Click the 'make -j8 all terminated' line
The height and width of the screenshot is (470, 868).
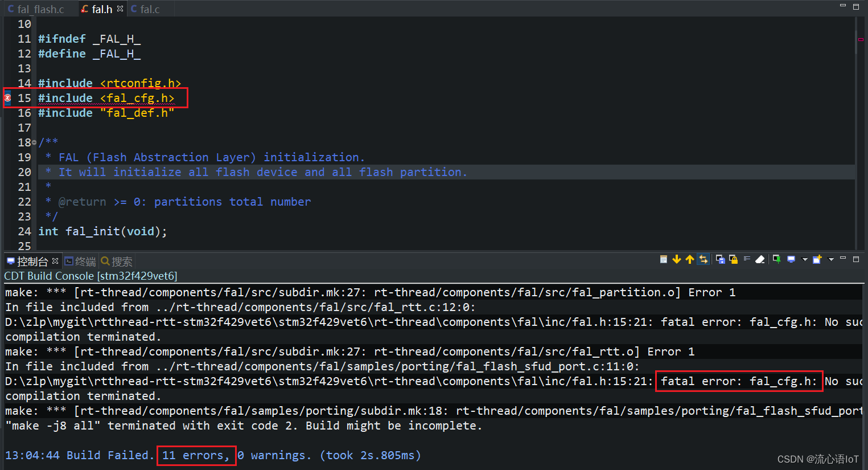click(x=244, y=426)
